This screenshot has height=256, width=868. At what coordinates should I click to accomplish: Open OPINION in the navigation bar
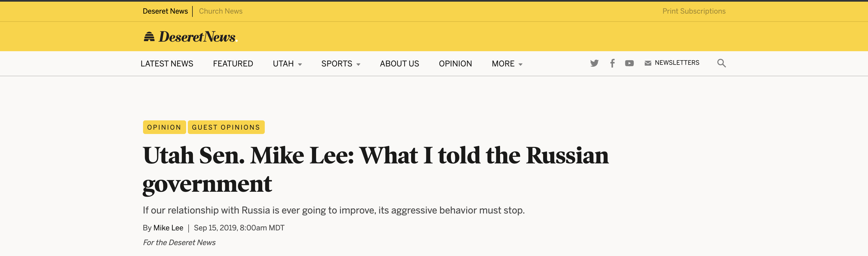[x=455, y=63]
